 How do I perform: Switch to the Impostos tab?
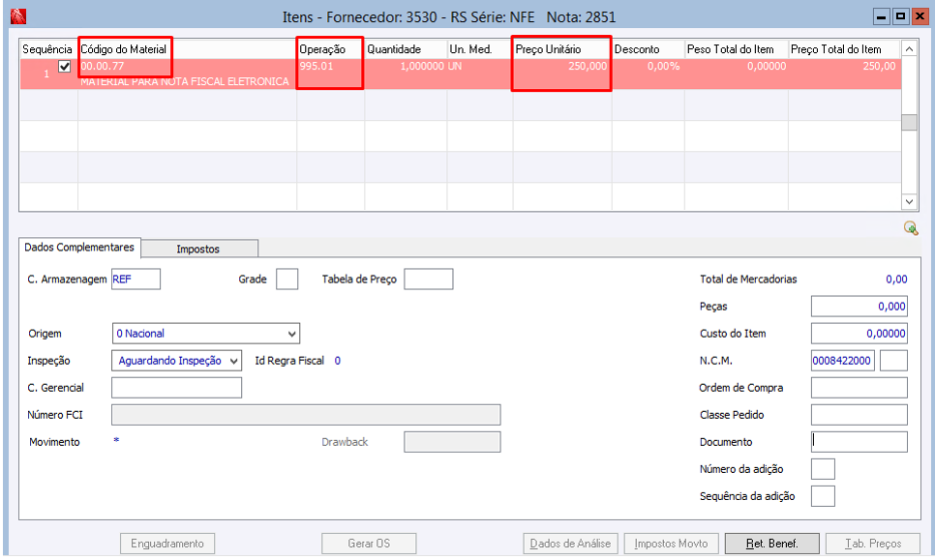pyautogui.click(x=198, y=249)
